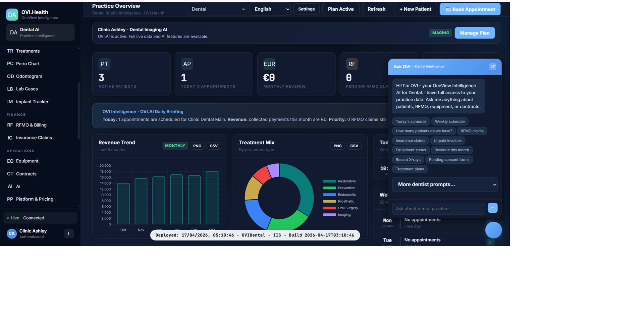The height and width of the screenshot is (314, 644).
Task: Toggle MONTHLY view on Revenue Trend
Action: tap(175, 146)
